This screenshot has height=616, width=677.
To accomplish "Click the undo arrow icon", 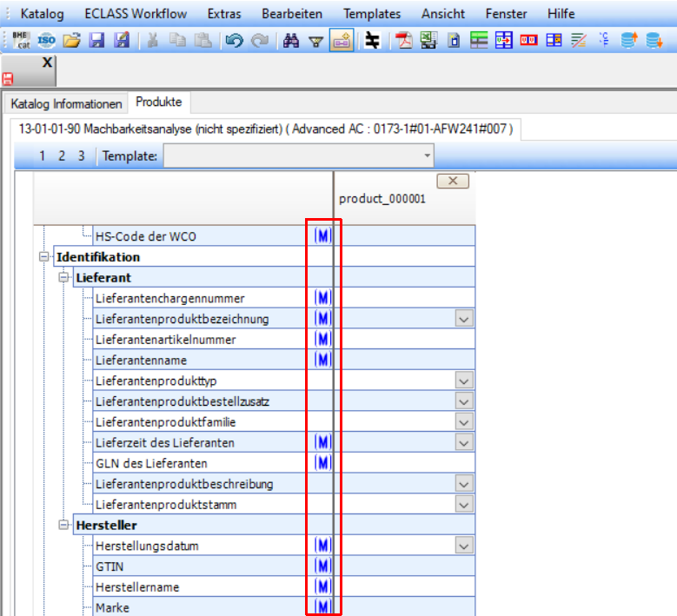I will [x=233, y=41].
